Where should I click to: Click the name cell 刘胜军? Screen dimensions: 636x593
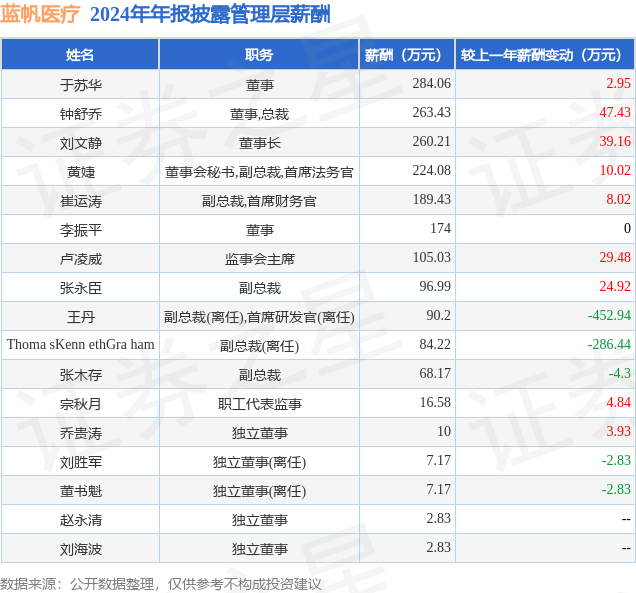pyautogui.click(x=81, y=462)
